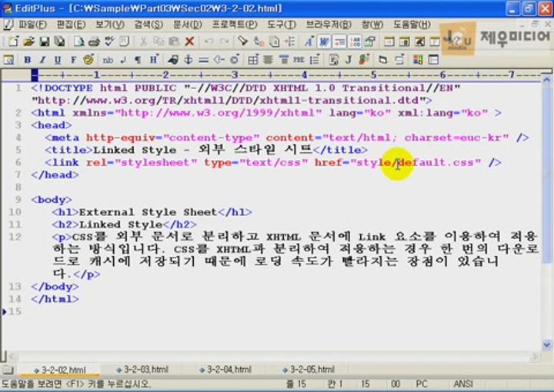This screenshot has height=392, width=554.
Task: Click line number 9 in the margin
Action: point(18,200)
